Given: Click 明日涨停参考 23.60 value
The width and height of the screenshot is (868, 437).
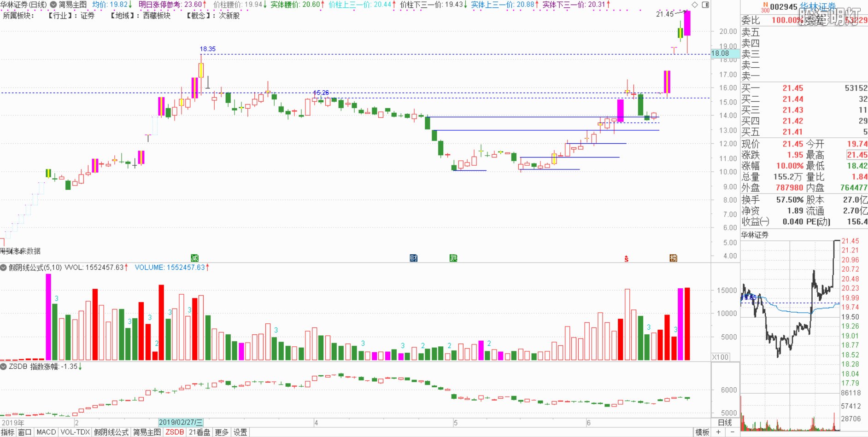Looking at the screenshot, I should coord(173,5).
